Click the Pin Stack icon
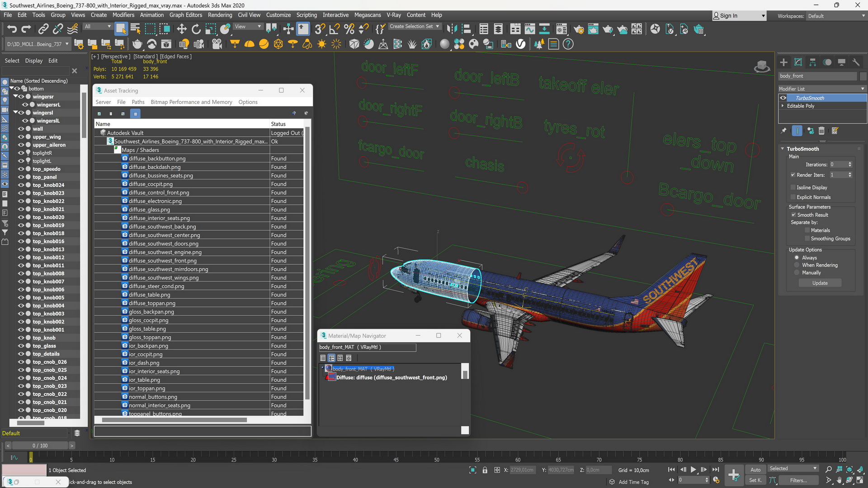The image size is (868, 488). pyautogui.click(x=784, y=131)
